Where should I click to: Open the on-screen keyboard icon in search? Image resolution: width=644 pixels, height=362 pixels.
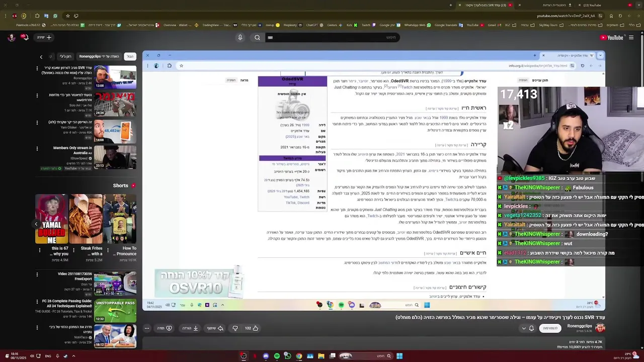[270, 37]
